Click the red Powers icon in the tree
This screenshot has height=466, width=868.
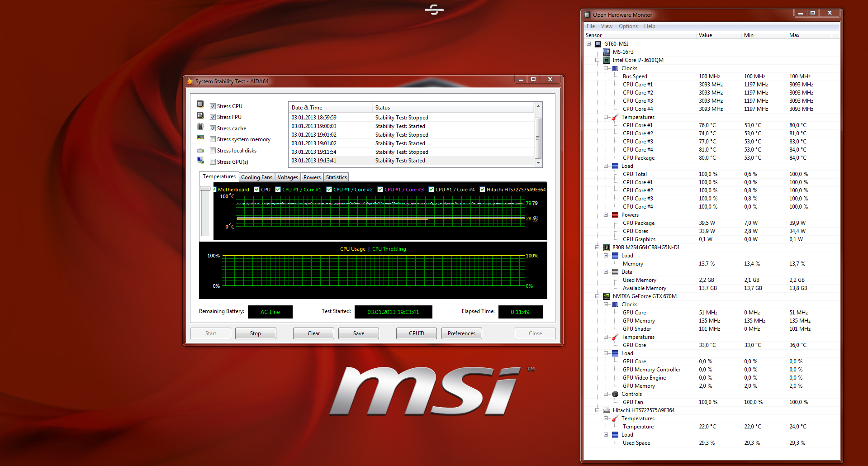point(615,215)
